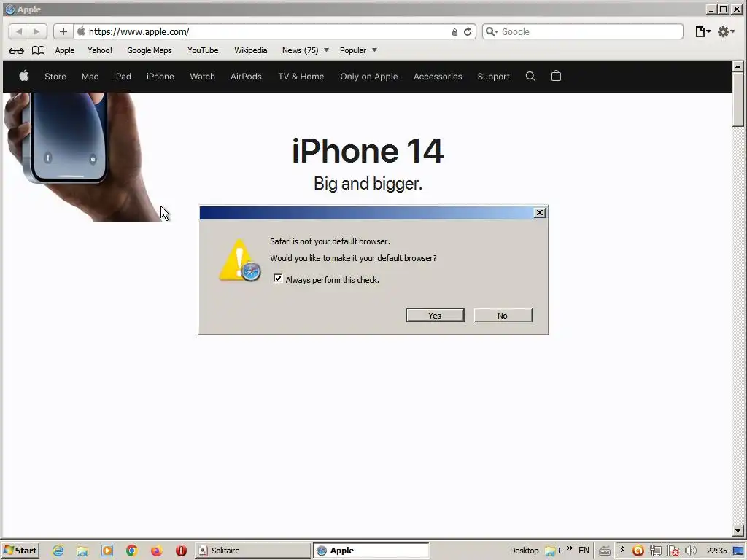This screenshot has width=747, height=560.
Task: Click the iPhone 14 hero image
Action: pos(83,157)
